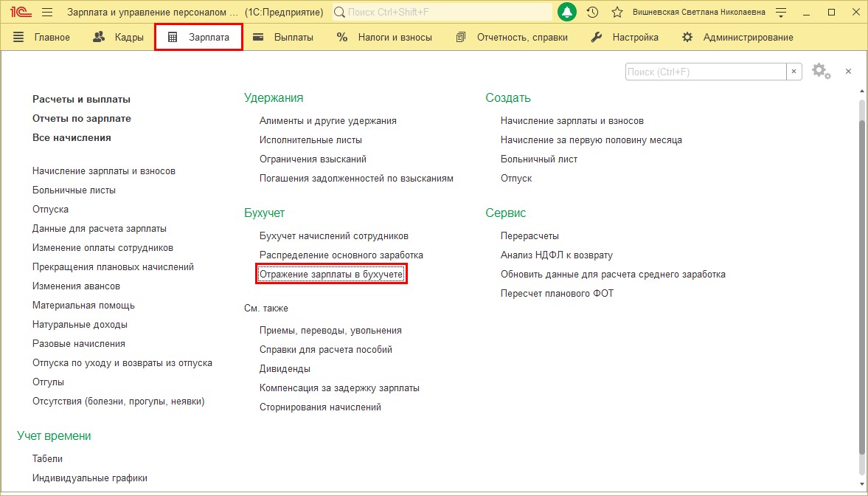Open Распределение основного заработка
Image resolution: width=868 pixels, height=496 pixels.
pyautogui.click(x=341, y=255)
